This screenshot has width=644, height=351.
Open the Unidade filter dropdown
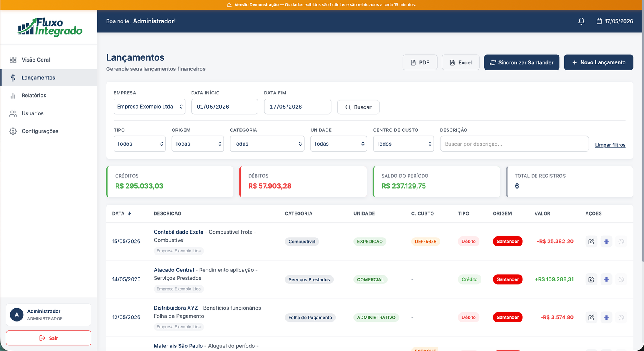click(339, 144)
